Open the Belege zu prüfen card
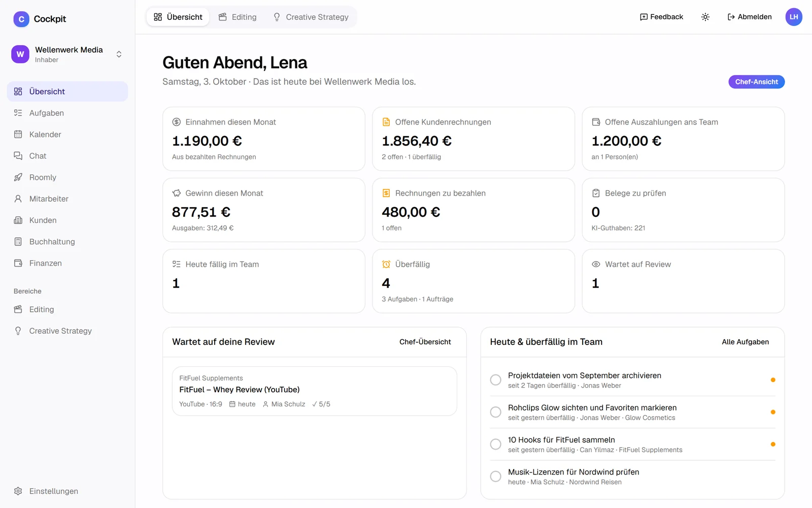This screenshot has height=508, width=812. pos(683,210)
